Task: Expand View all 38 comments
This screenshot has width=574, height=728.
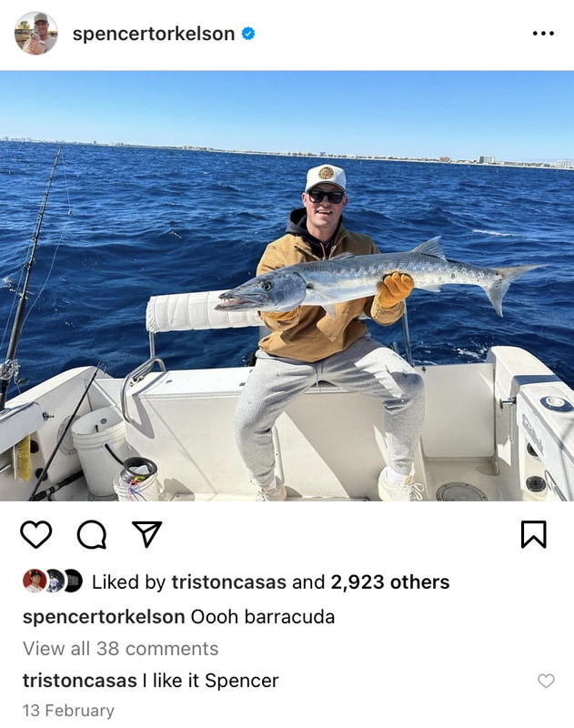Action: point(121,649)
